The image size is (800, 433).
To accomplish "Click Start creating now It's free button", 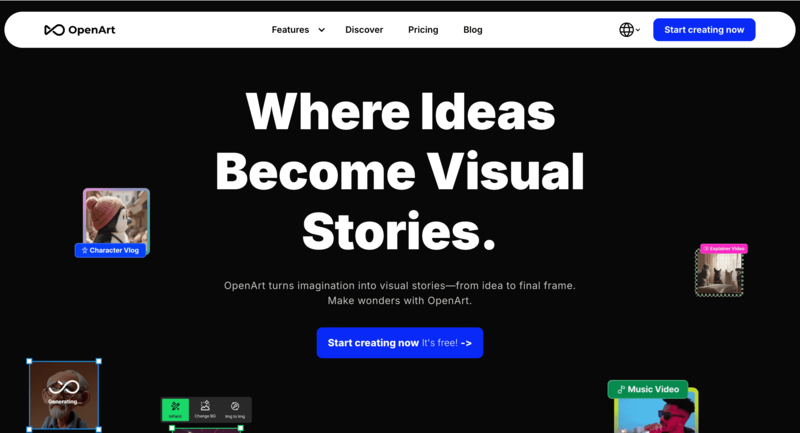I will (399, 343).
